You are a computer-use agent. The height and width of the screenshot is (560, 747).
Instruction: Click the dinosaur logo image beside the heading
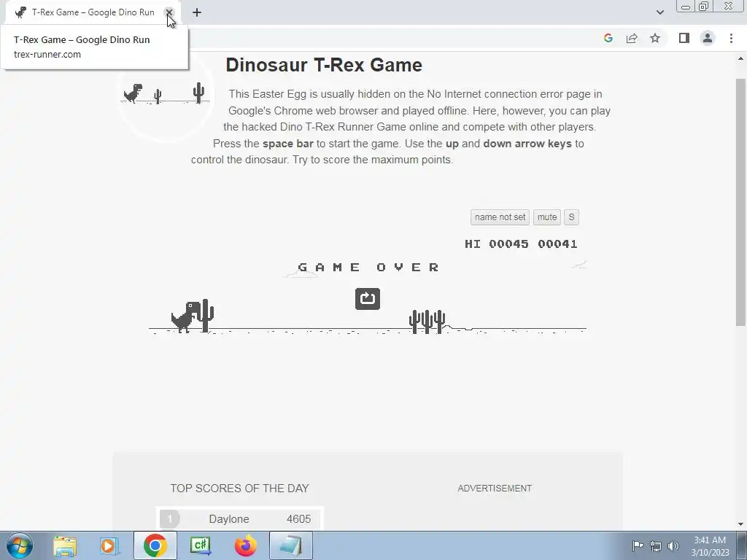(166, 94)
